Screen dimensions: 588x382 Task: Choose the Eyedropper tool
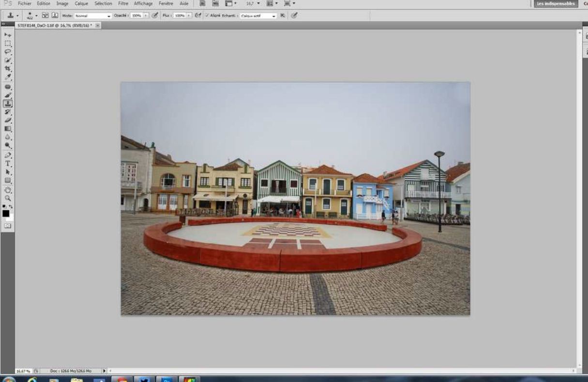tap(7, 77)
